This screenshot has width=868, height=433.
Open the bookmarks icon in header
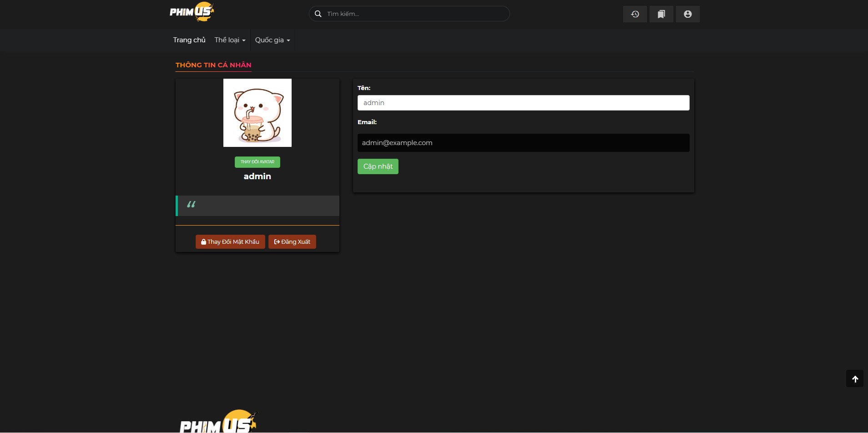tap(661, 14)
